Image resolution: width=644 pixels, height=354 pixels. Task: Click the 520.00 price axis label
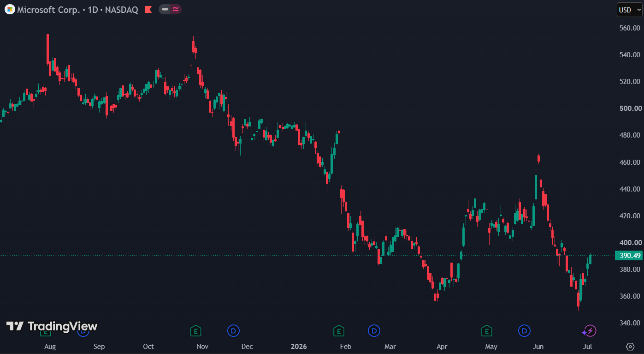point(630,81)
